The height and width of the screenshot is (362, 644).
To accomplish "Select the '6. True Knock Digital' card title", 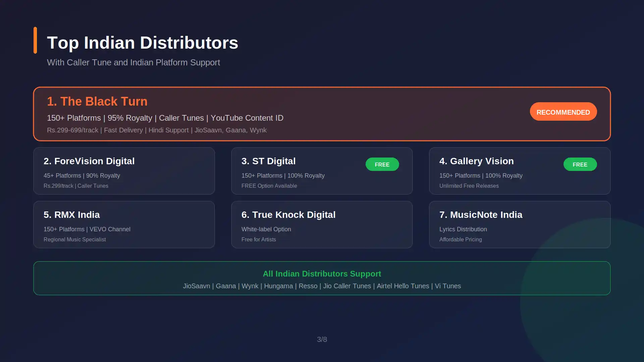I will [288, 215].
